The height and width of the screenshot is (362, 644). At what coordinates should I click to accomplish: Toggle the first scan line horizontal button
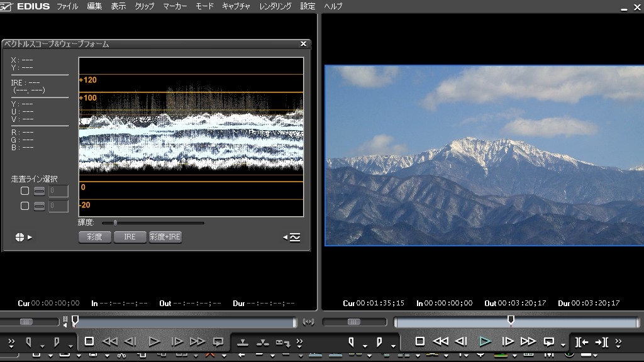coord(39,191)
